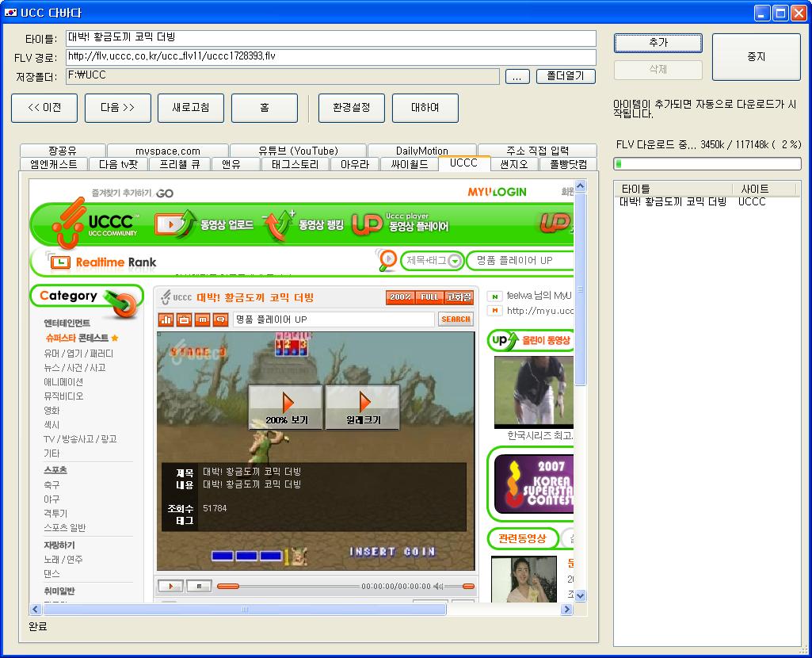Click the 200% 보기 play overlay
The image size is (812, 658).
coord(286,407)
